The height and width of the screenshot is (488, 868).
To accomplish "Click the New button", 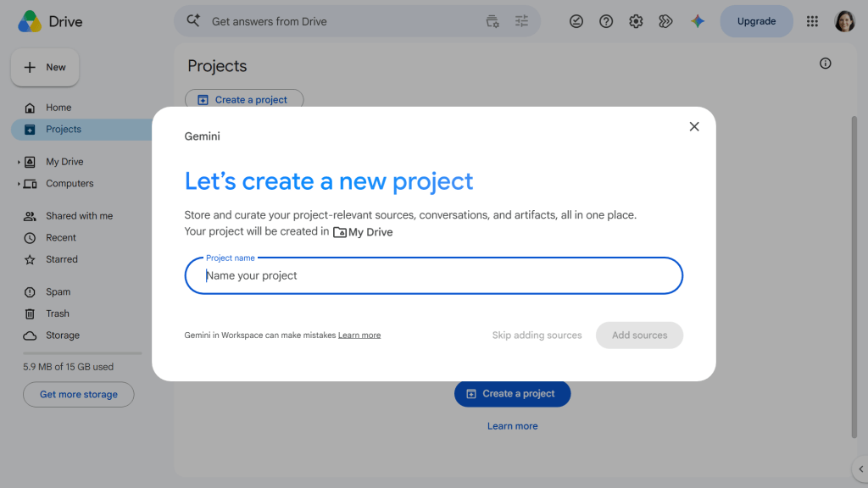I will click(45, 68).
